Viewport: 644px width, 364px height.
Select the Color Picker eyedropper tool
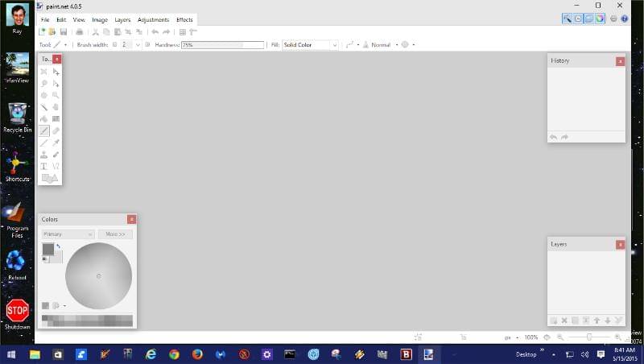(x=56, y=143)
